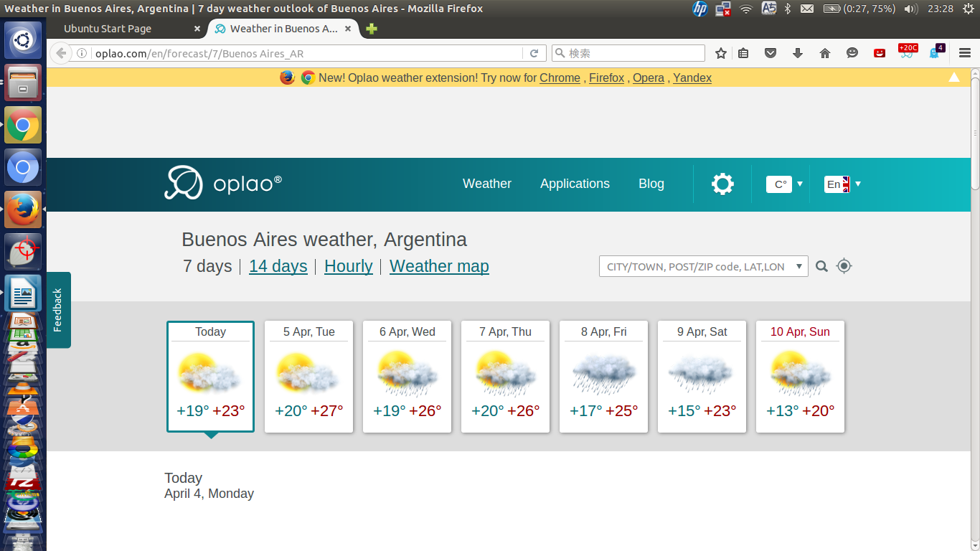Open LibreOffice Writer in launcher
The width and height of the screenshot is (980, 551).
click(23, 293)
